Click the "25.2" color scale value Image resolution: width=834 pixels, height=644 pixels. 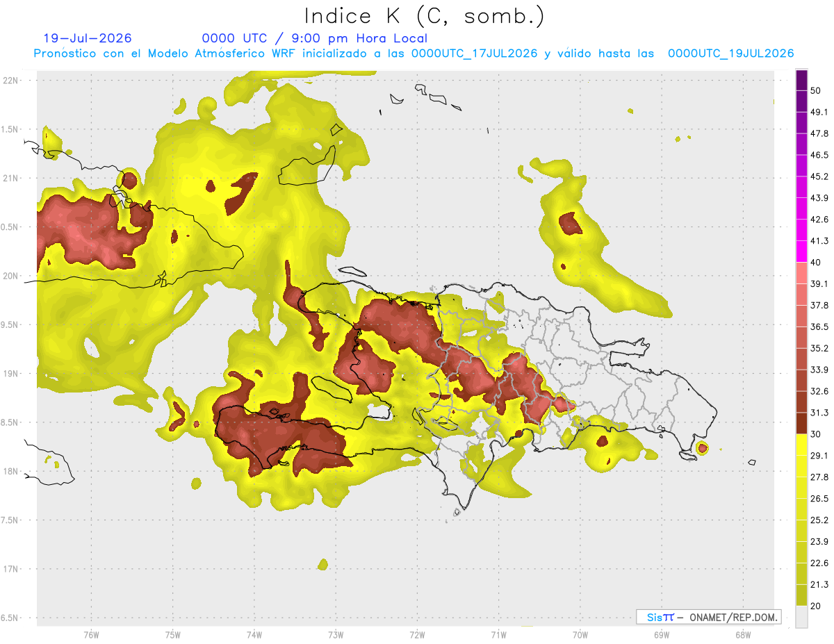coord(819,520)
